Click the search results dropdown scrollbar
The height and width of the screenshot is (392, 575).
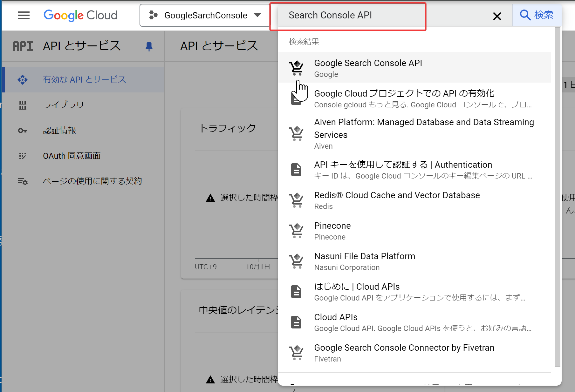558,197
